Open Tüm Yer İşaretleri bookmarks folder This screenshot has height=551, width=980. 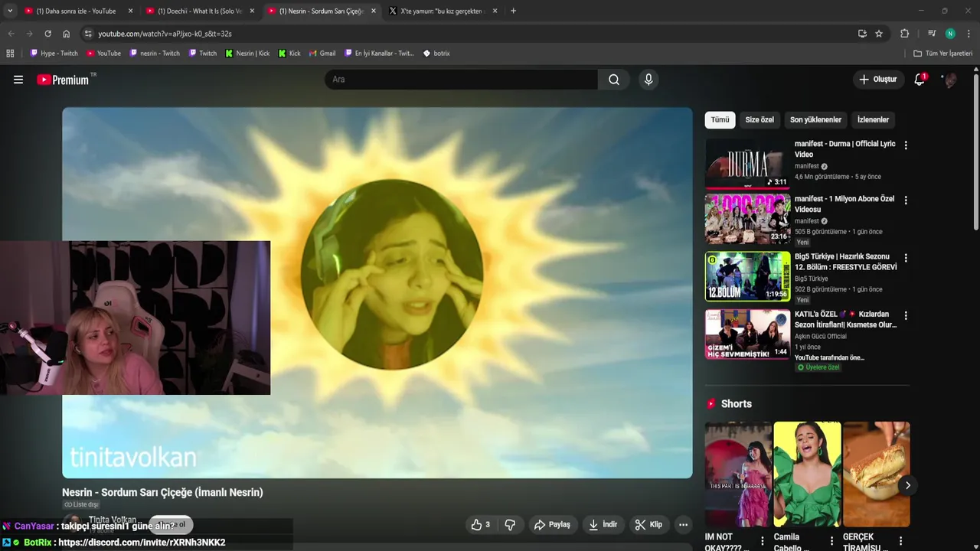[x=943, y=54]
